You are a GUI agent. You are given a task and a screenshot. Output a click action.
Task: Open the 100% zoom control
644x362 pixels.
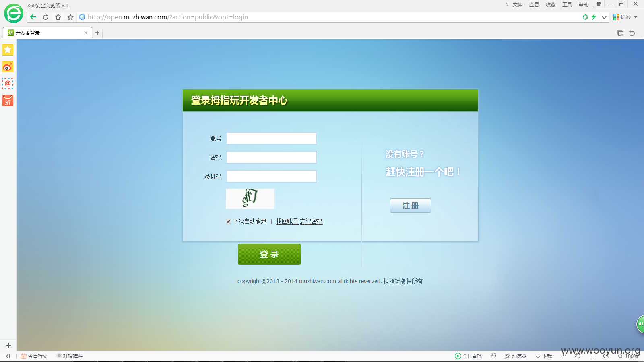click(x=628, y=356)
